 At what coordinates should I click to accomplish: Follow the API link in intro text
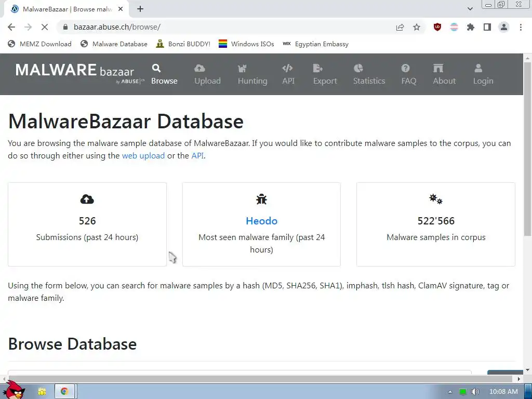(x=197, y=156)
